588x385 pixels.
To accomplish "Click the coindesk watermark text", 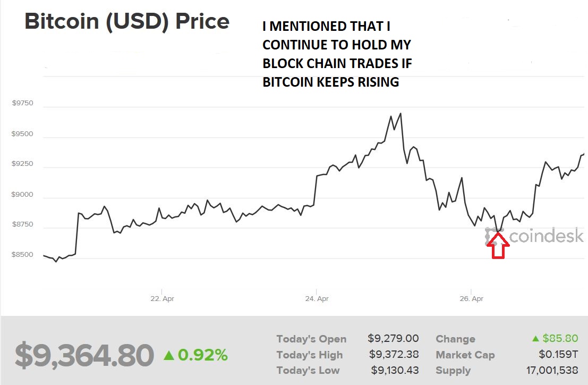I will [x=546, y=236].
